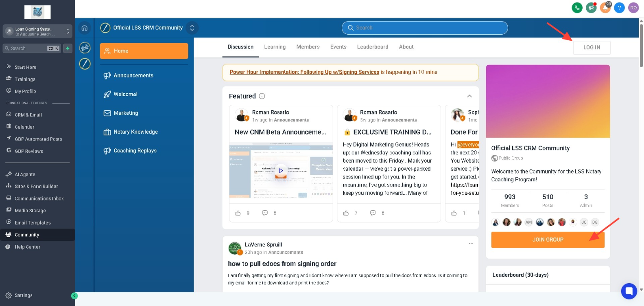This screenshot has width=644, height=306.
Task: Click the community banner gradient image
Action: tap(548, 101)
